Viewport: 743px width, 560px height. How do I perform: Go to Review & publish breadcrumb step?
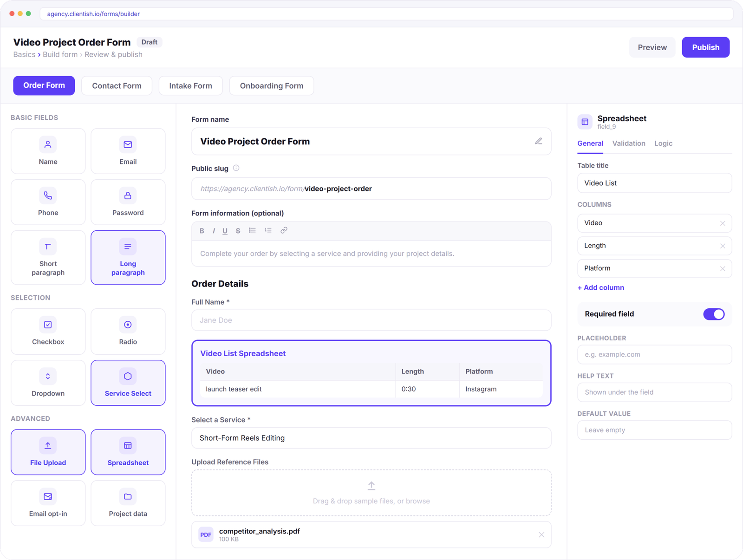tap(113, 55)
